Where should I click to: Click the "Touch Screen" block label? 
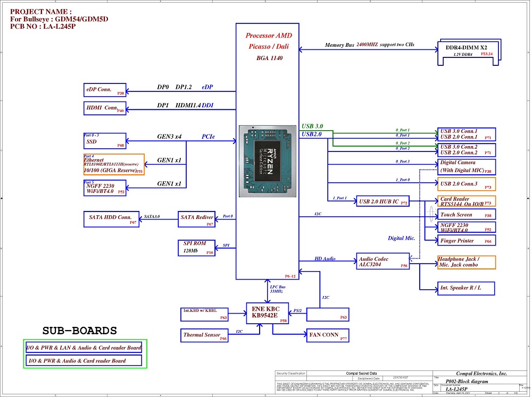(456, 215)
